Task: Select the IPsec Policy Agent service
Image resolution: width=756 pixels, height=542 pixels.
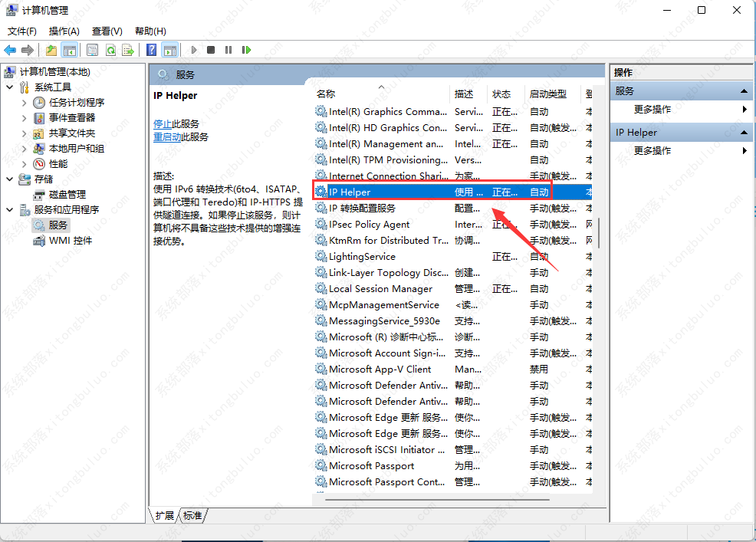Action: point(453,224)
